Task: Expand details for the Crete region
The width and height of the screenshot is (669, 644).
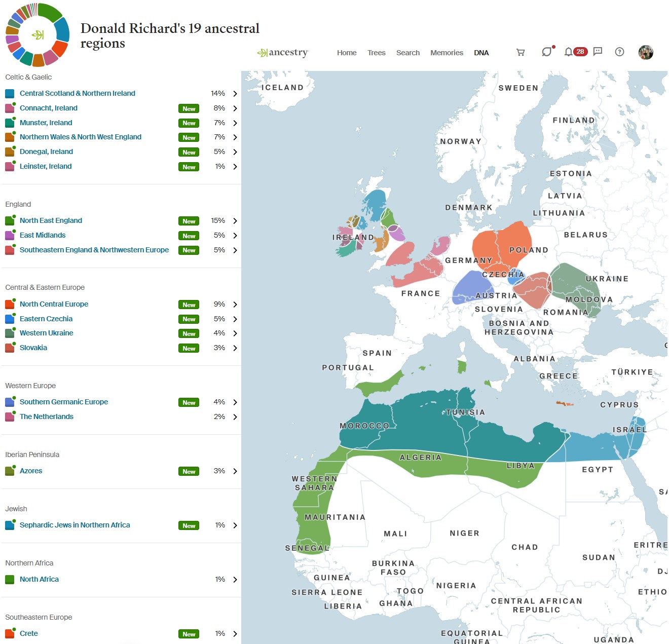Action: (x=235, y=633)
